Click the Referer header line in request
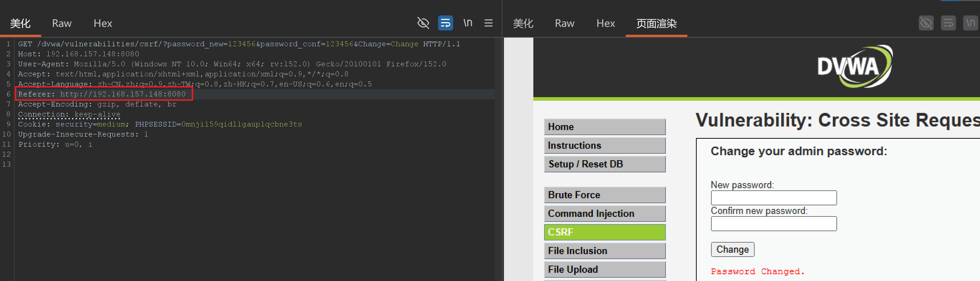This screenshot has width=980, height=281. click(102, 94)
